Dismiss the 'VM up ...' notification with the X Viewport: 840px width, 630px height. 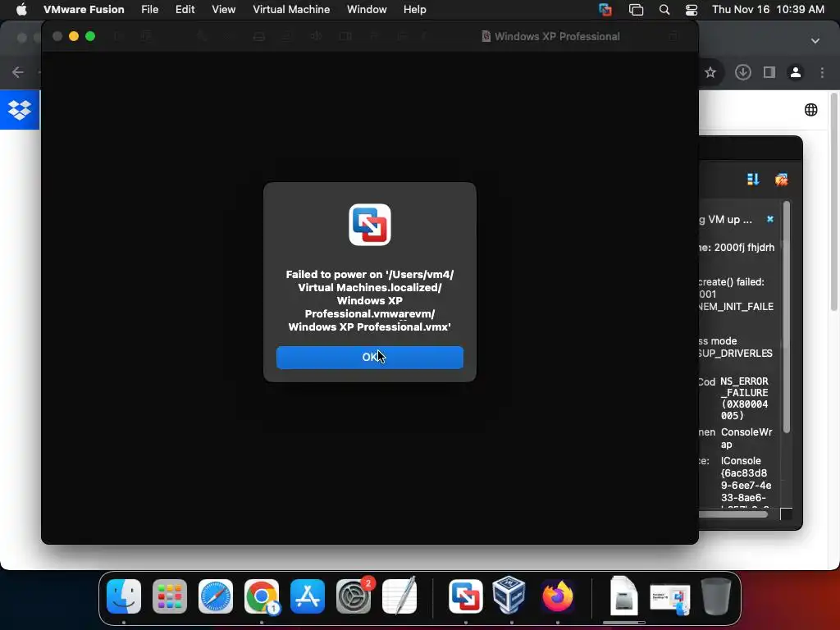pos(769,219)
